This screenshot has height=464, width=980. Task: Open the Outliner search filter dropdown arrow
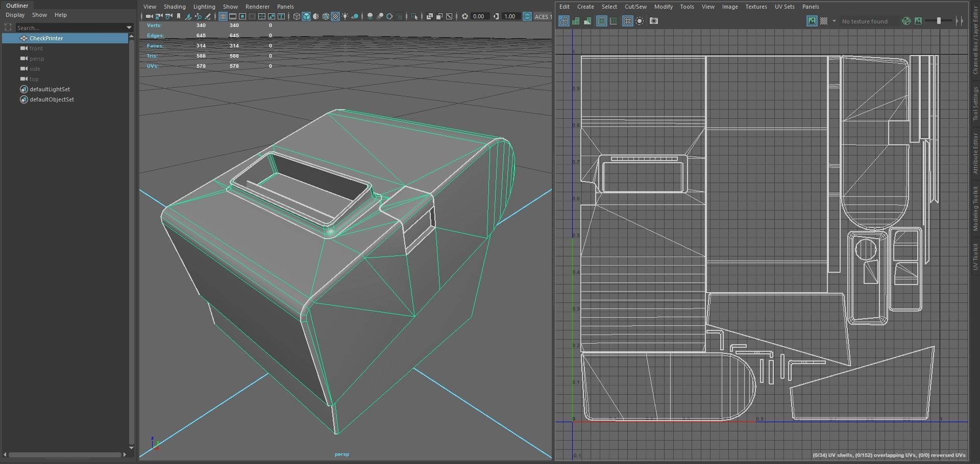click(x=129, y=28)
